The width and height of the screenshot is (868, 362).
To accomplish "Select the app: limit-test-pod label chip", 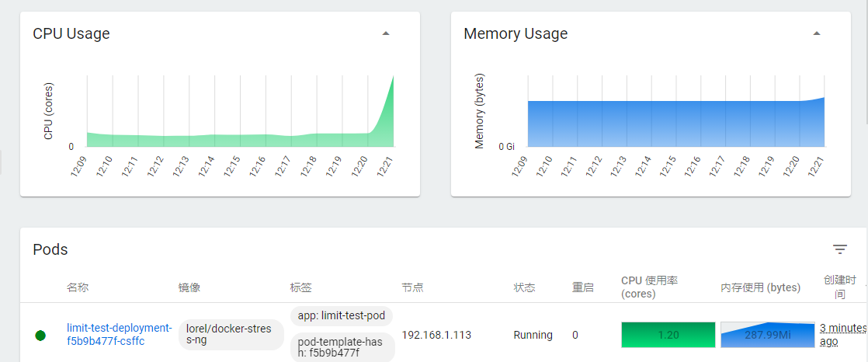I will (x=342, y=317).
